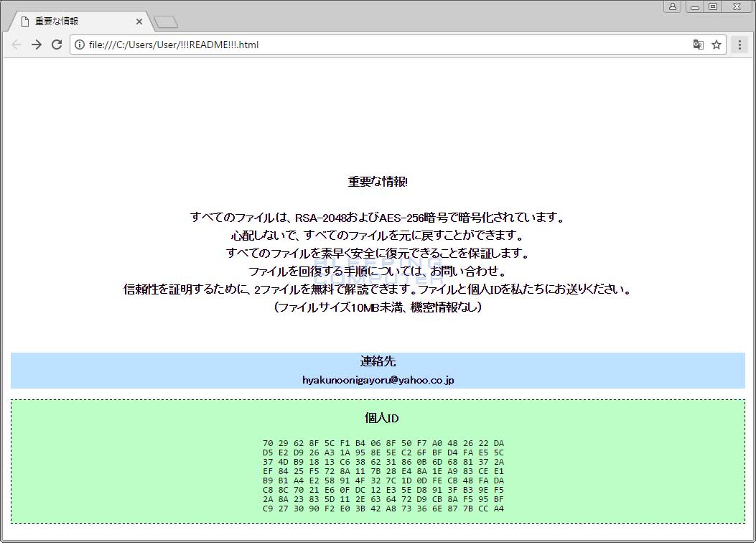This screenshot has height=543, width=756.
Task: Click the hex row starting with D5 E2 D9
Action: [383, 452]
